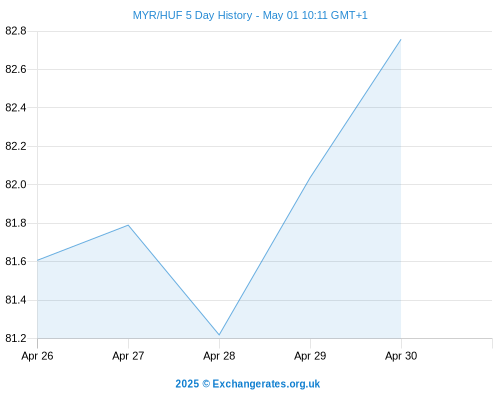Select the Apr 28 x-axis label

[219, 356]
